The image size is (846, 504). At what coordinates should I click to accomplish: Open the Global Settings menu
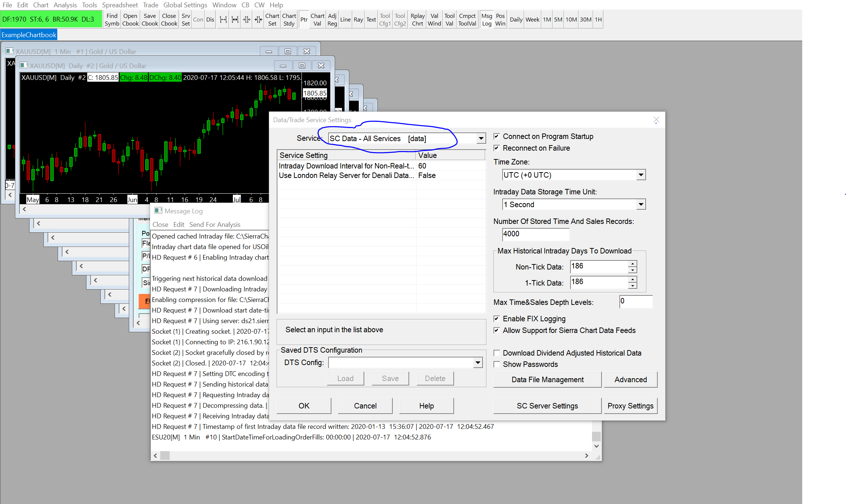(x=185, y=5)
